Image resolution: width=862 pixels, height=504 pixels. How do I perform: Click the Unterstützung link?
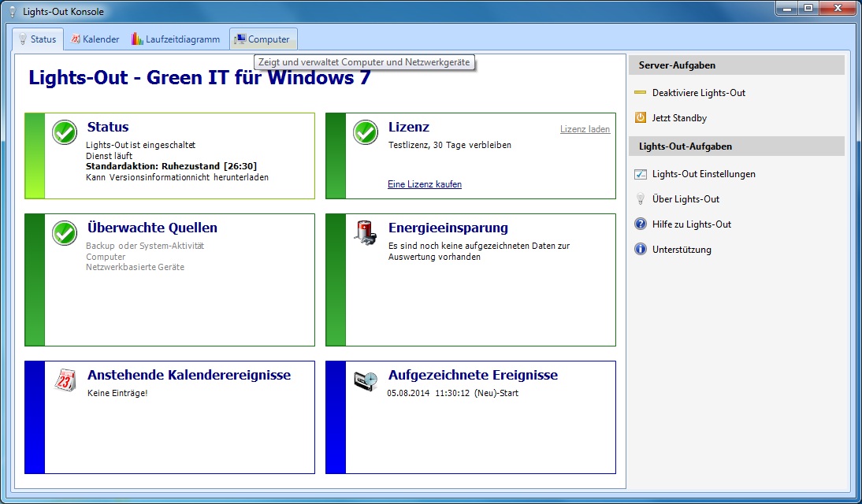click(x=682, y=250)
